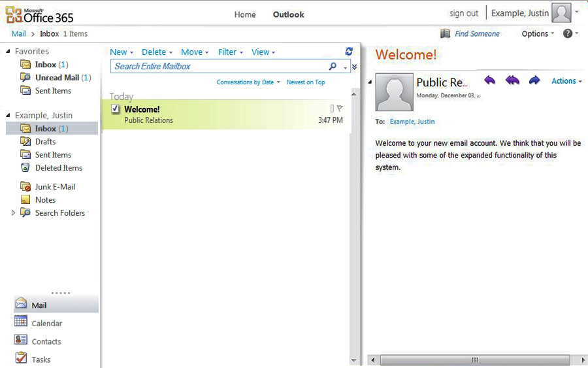Open the Notes folder
588x368 pixels.
click(x=37, y=199)
